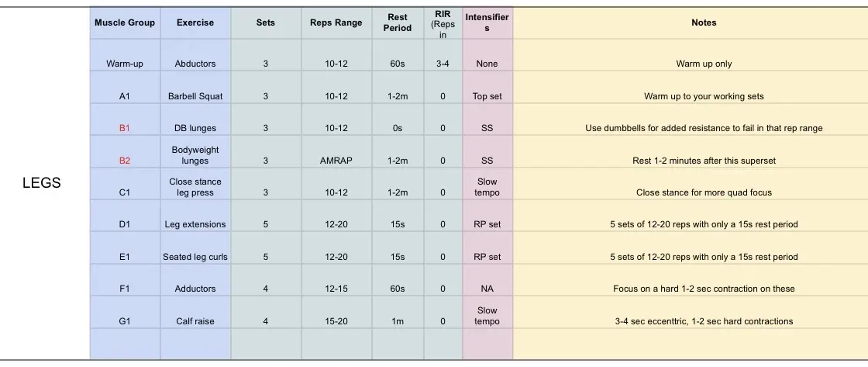This screenshot has width=868, height=367.
Task: Click the Close stance leg press cell
Action: coord(195,187)
